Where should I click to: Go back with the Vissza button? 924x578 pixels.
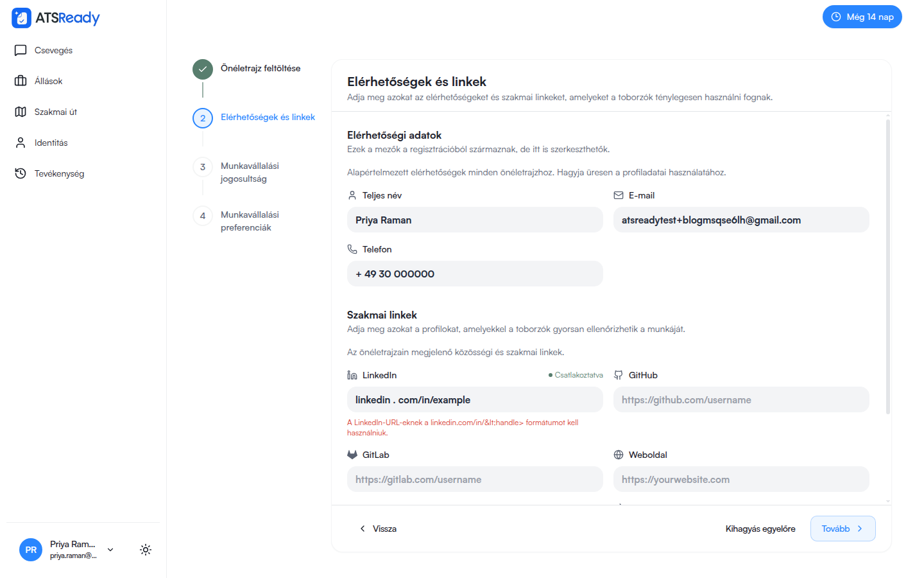click(378, 529)
